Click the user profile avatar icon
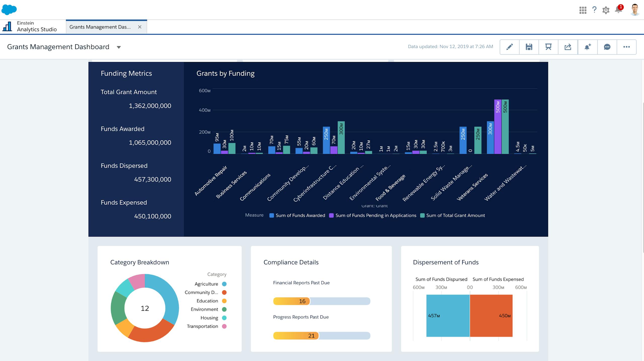The width and height of the screenshot is (644, 361). tap(635, 10)
